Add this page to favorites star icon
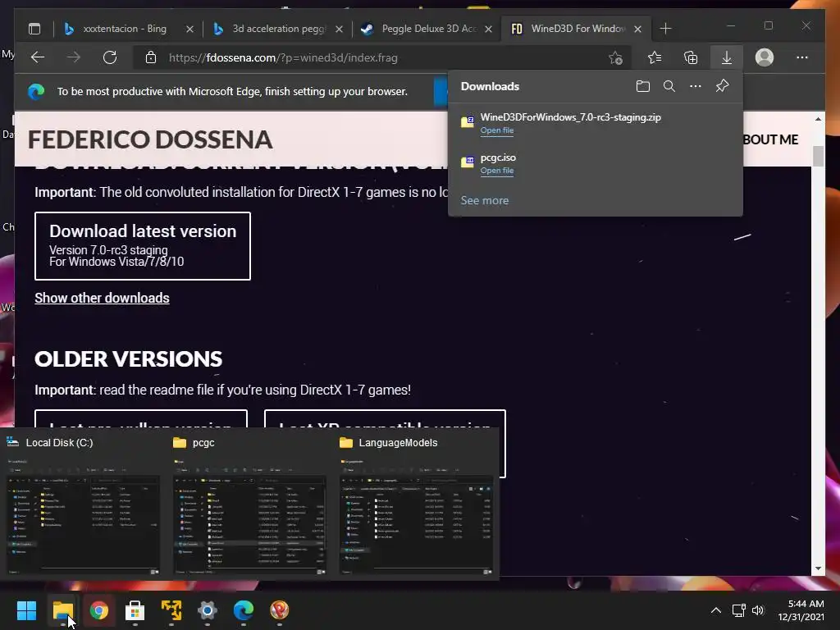840x630 pixels. [615, 57]
